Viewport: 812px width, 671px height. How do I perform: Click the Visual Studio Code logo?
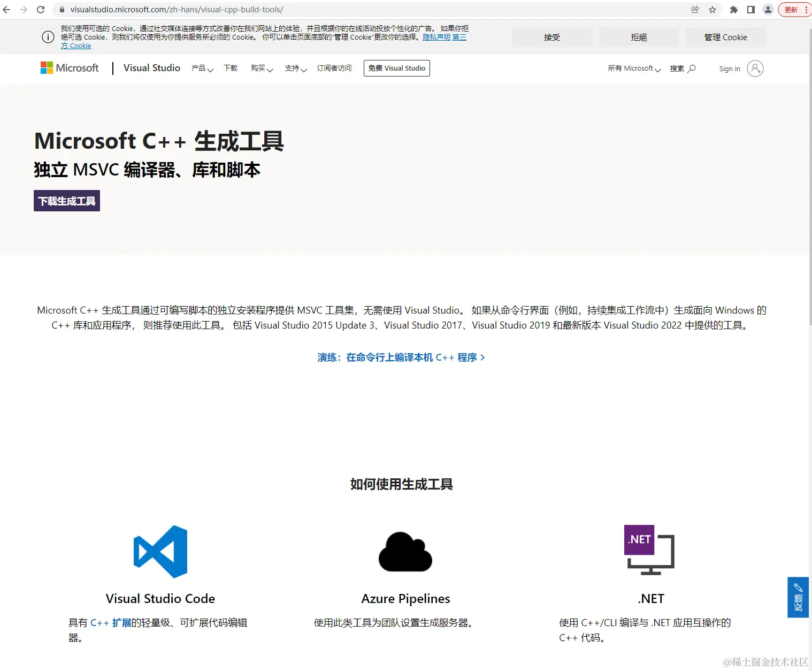click(x=160, y=552)
